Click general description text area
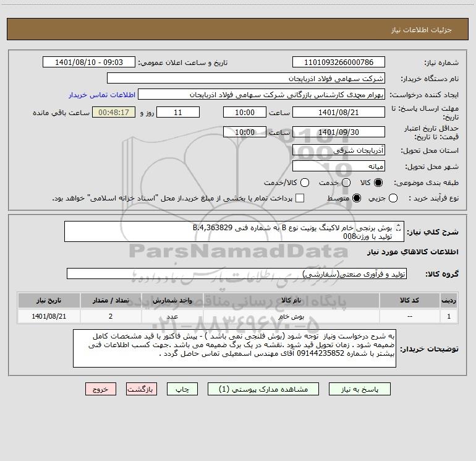476x461 pixels. click(234, 231)
